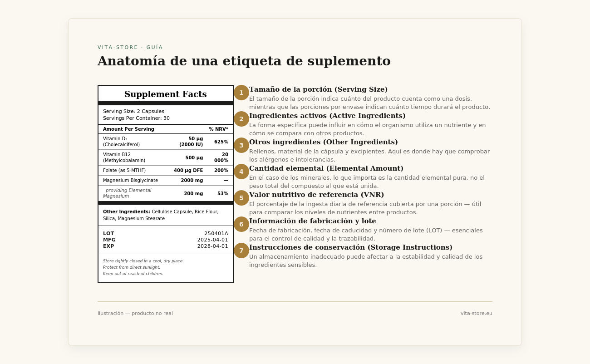Image resolution: width=590 pixels, height=364 pixels.
Task: Click Keep out of reach of children line
Action: point(133,274)
